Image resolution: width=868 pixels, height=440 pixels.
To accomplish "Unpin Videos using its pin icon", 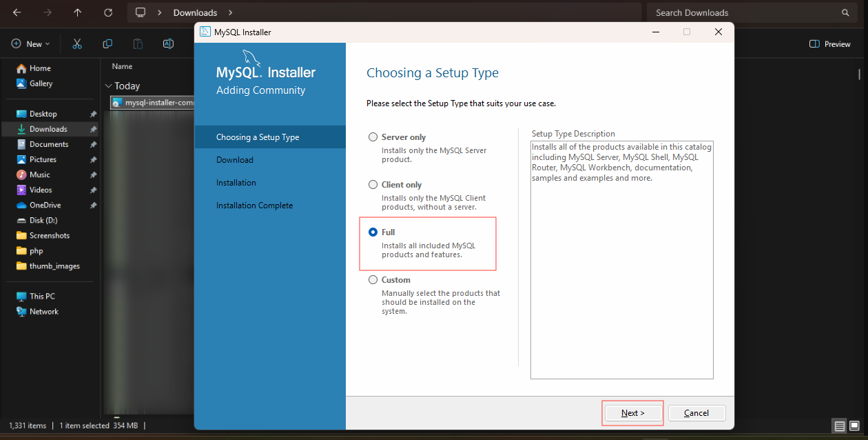I will [x=93, y=190].
